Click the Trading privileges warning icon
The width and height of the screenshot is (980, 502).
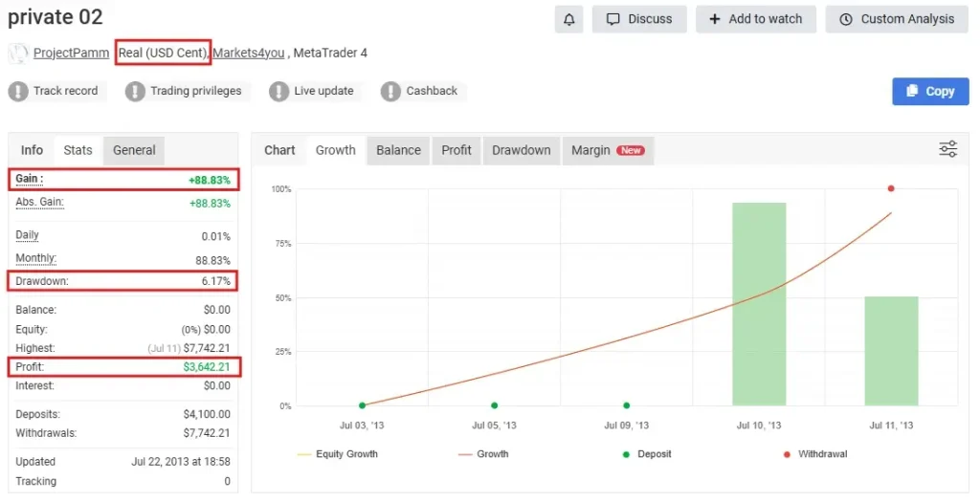pos(135,92)
